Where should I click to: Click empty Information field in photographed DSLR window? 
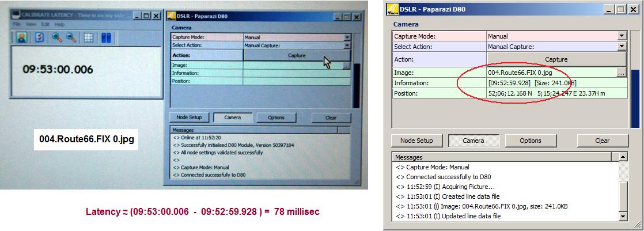pos(297,73)
